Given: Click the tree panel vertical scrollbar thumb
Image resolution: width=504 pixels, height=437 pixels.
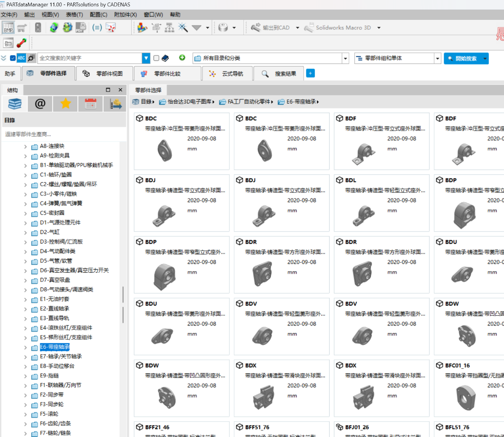Looking at the screenshot, I should pyautogui.click(x=123, y=304).
